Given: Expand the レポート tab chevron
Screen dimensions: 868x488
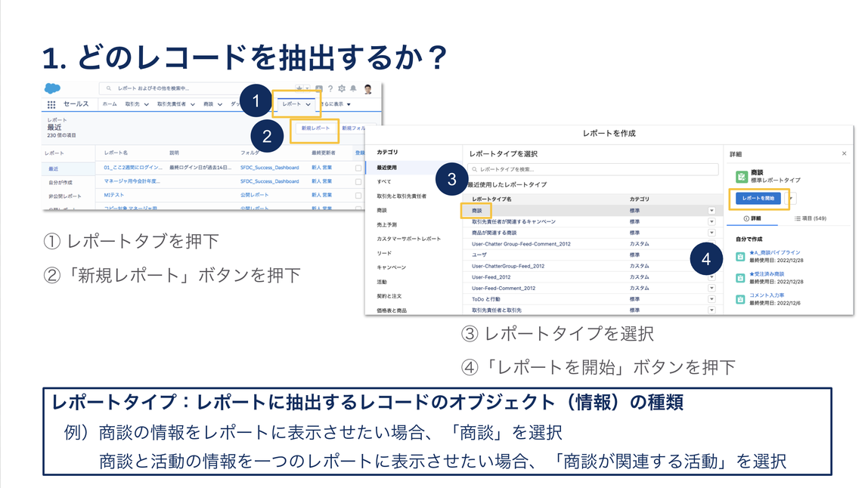Looking at the screenshot, I should point(308,104).
